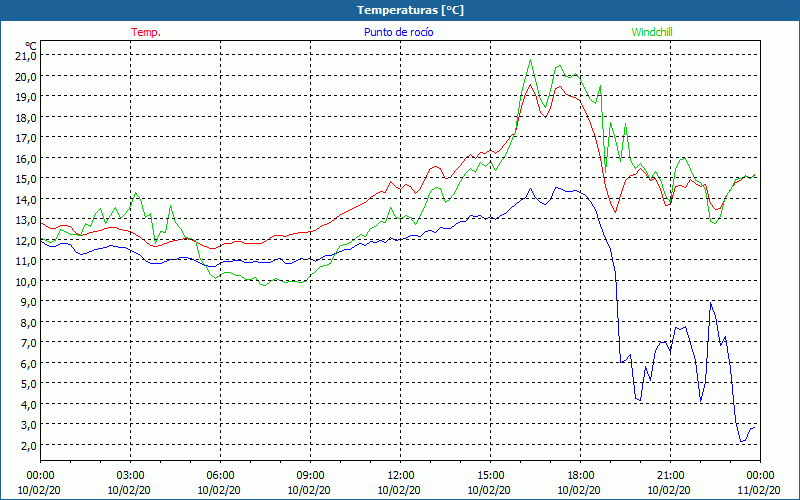Click the 09:00 time axis label
The height and width of the screenshot is (500, 800).
(x=311, y=476)
